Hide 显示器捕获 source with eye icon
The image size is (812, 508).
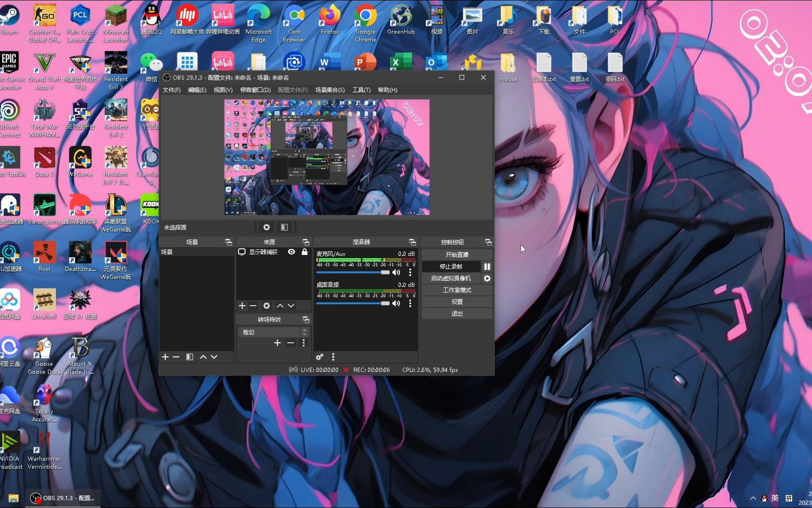coord(292,252)
